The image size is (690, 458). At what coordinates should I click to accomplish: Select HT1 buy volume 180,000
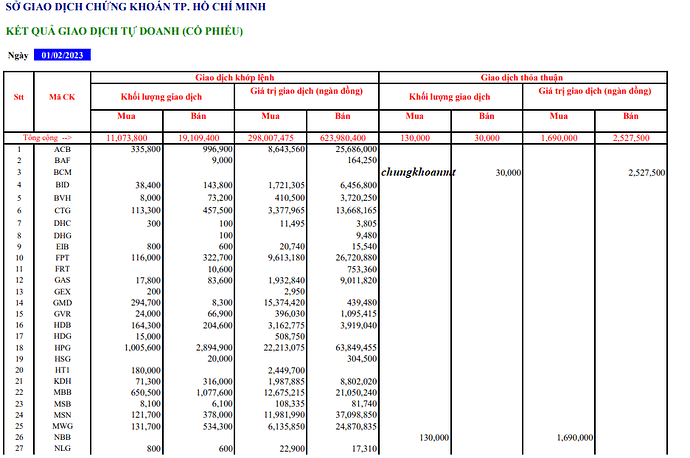(x=146, y=371)
